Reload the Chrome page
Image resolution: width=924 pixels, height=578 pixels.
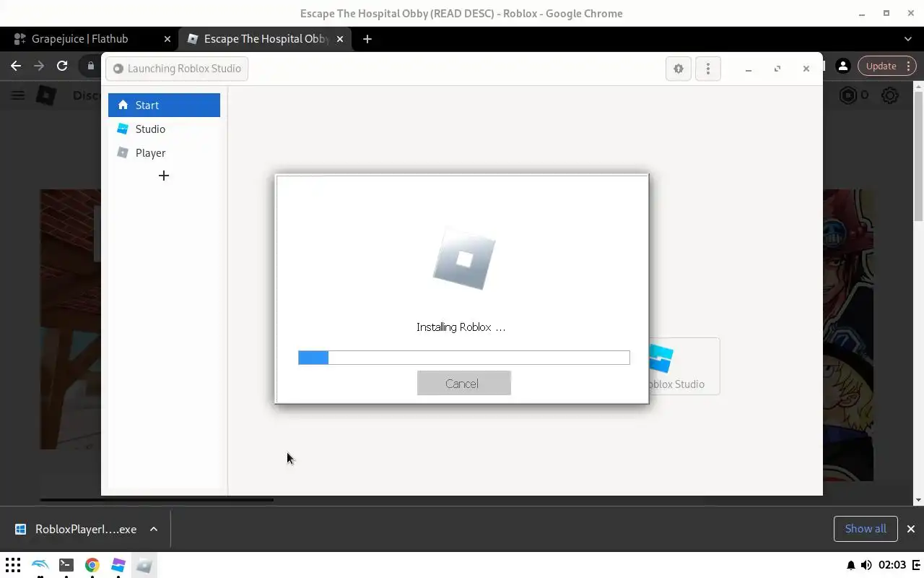coord(62,66)
